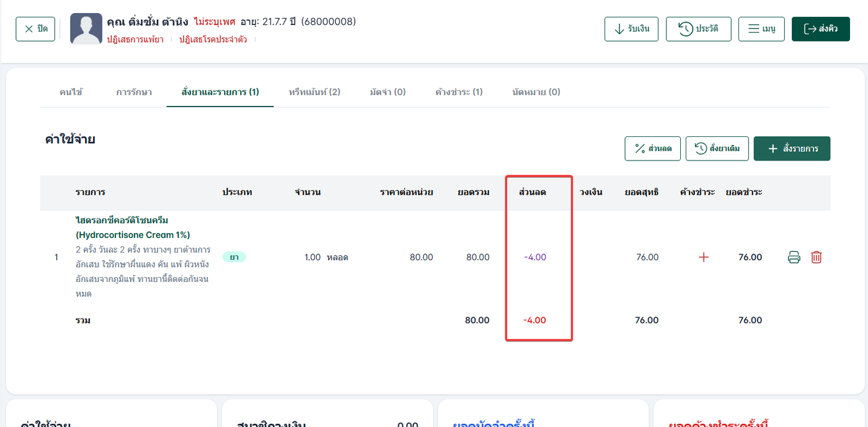
Task: Open the ค้างชำระ (1) tab
Action: 459,92
